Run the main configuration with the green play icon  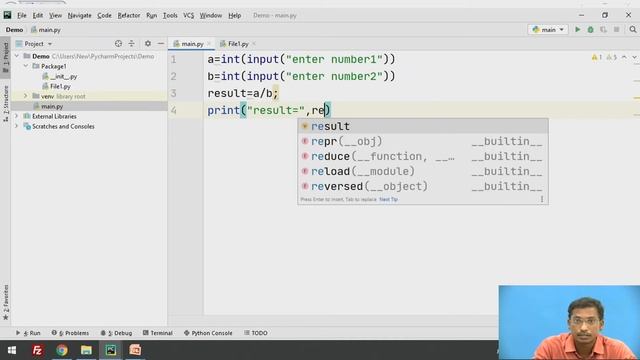[x=578, y=29]
